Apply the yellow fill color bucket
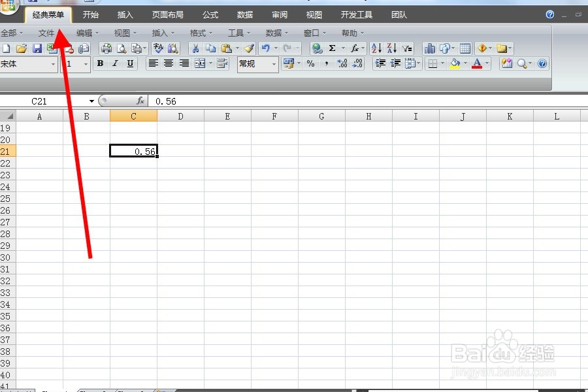The image size is (588, 392). [455, 64]
